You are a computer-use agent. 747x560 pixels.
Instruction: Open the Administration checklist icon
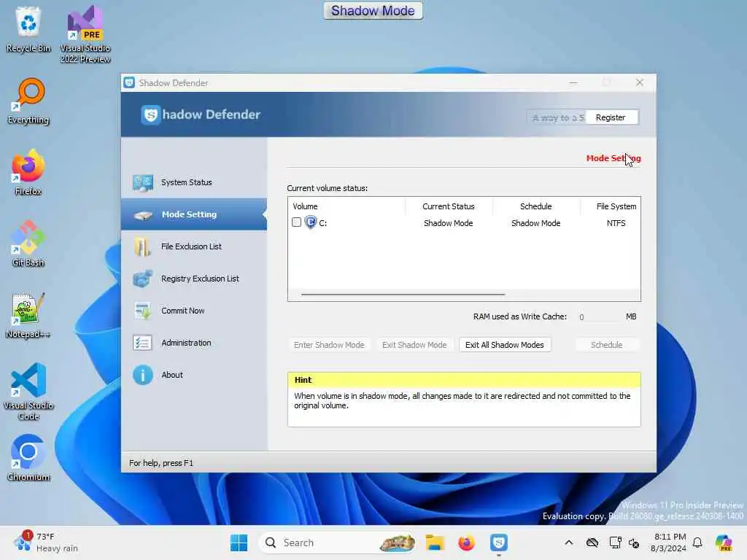[x=142, y=343]
